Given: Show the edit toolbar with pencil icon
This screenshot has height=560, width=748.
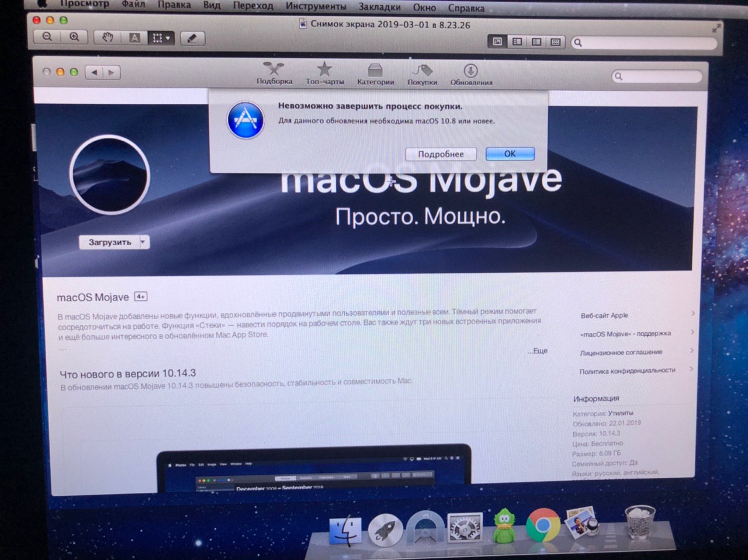Looking at the screenshot, I should [x=192, y=39].
